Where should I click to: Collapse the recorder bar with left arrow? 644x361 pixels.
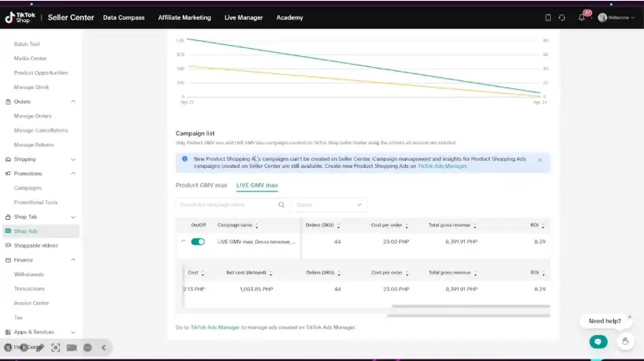(103, 348)
